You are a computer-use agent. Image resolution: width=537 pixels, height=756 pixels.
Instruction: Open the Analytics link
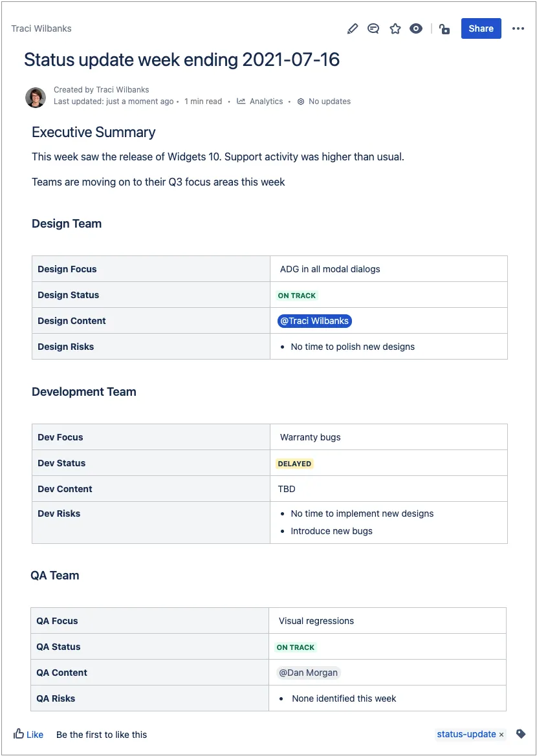[x=266, y=102]
